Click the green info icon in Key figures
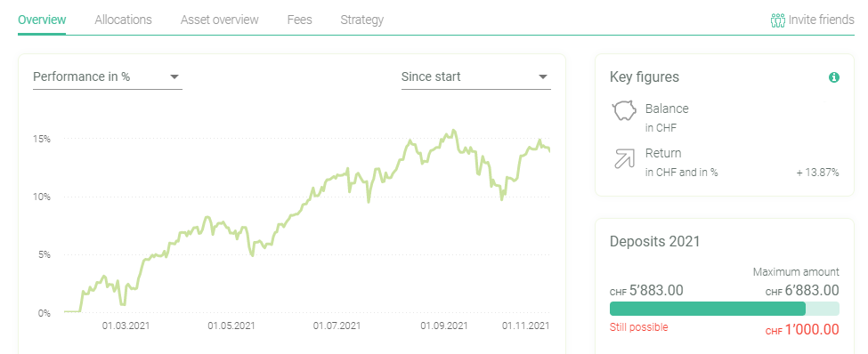 [x=833, y=77]
